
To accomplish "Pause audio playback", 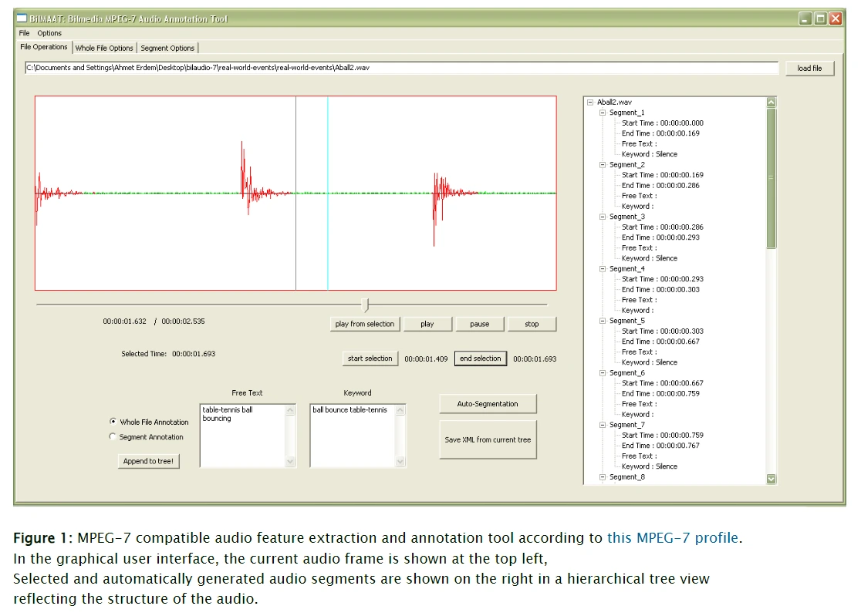I will tap(480, 324).
